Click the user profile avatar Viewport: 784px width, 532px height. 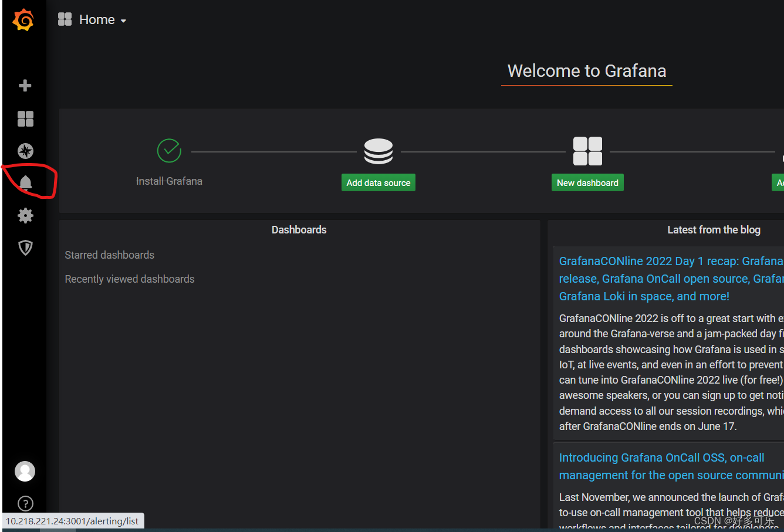pos(25,471)
